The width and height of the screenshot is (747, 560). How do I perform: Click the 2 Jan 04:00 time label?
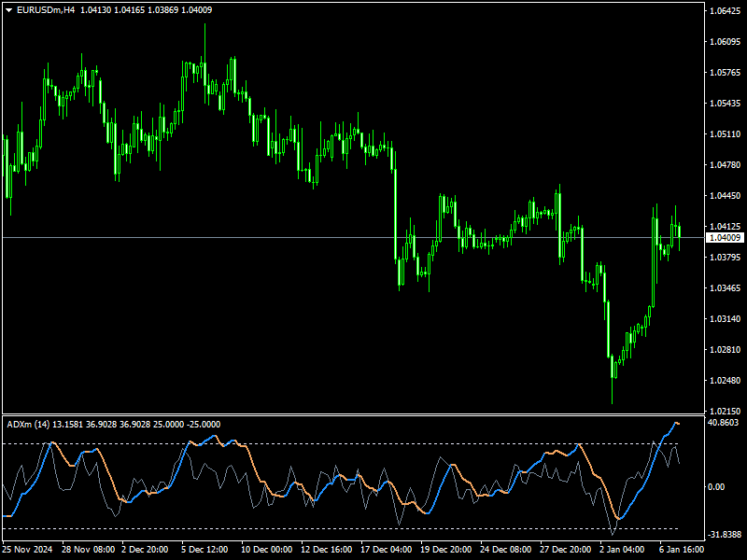tap(622, 550)
